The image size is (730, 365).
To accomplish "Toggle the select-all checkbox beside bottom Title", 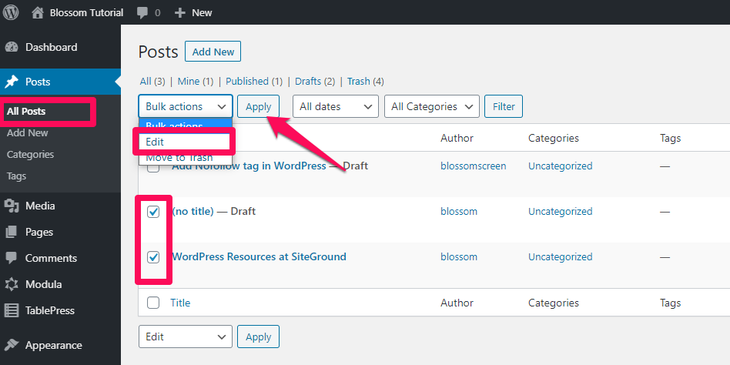I will click(x=153, y=303).
